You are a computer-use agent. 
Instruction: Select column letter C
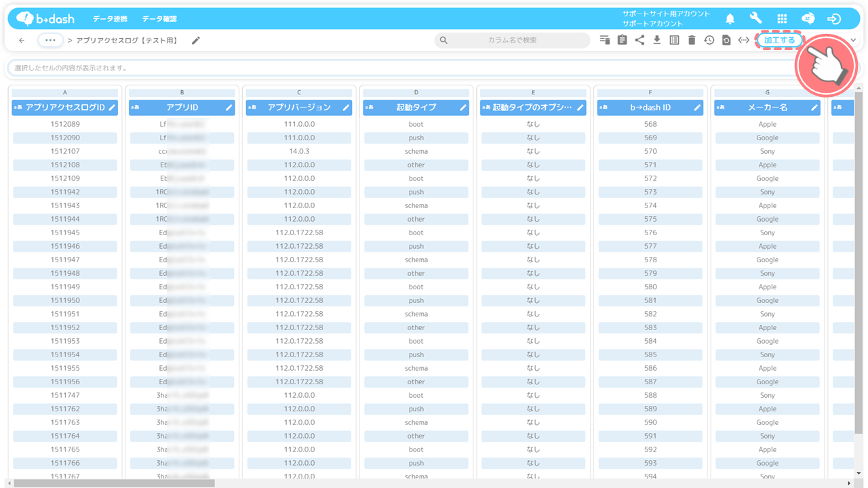click(x=299, y=93)
